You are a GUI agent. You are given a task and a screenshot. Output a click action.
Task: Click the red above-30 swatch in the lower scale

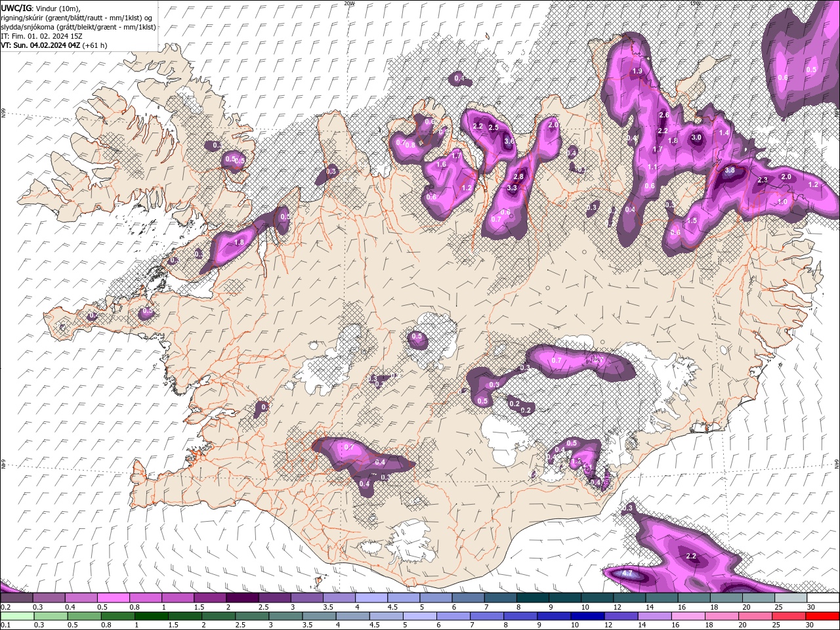click(823, 616)
